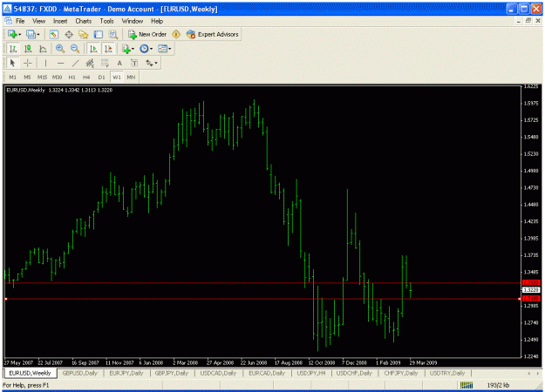The height and width of the screenshot is (392, 545).
Task: Switch timeframe to H1
Action: point(72,77)
